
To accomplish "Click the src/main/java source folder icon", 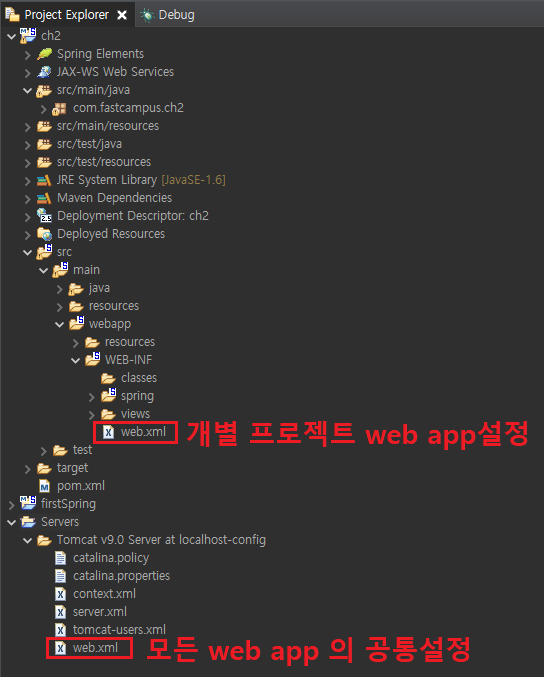I will point(44,90).
